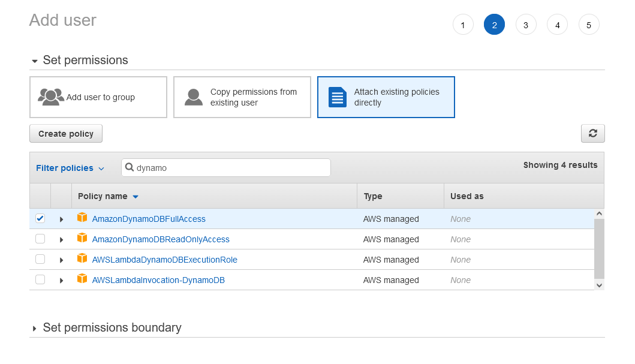Expand the AWSLambdaInvocation-DynamoDB row details
635x364 pixels.
click(x=61, y=280)
